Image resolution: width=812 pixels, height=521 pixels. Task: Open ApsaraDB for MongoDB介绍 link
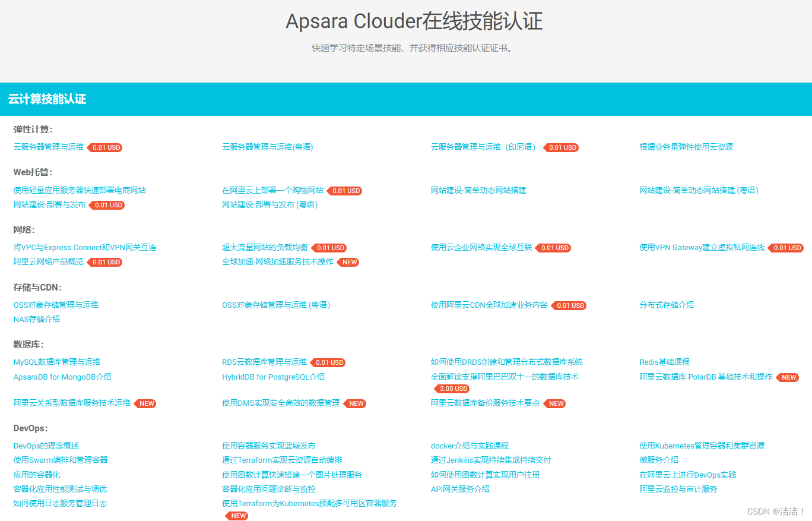click(62, 377)
